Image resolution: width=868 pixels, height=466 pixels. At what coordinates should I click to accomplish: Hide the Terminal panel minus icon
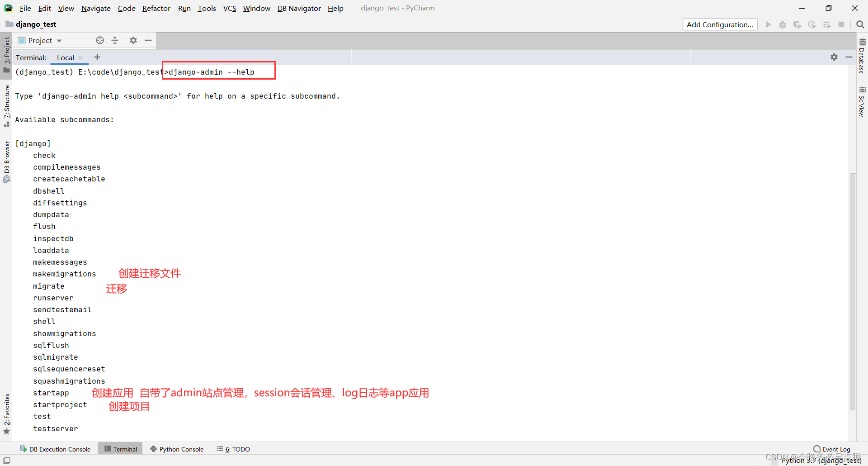(849, 57)
